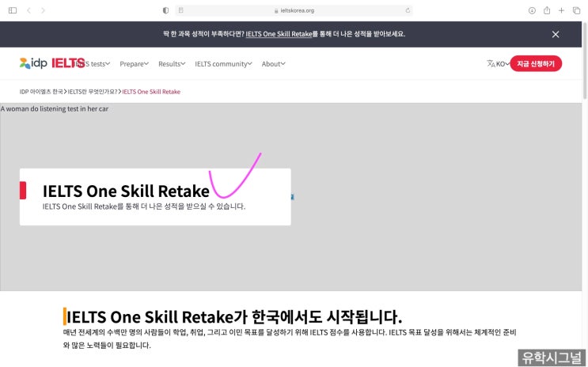Open the Safari downloads icon
This screenshot has height=367, width=588.
pyautogui.click(x=532, y=10)
